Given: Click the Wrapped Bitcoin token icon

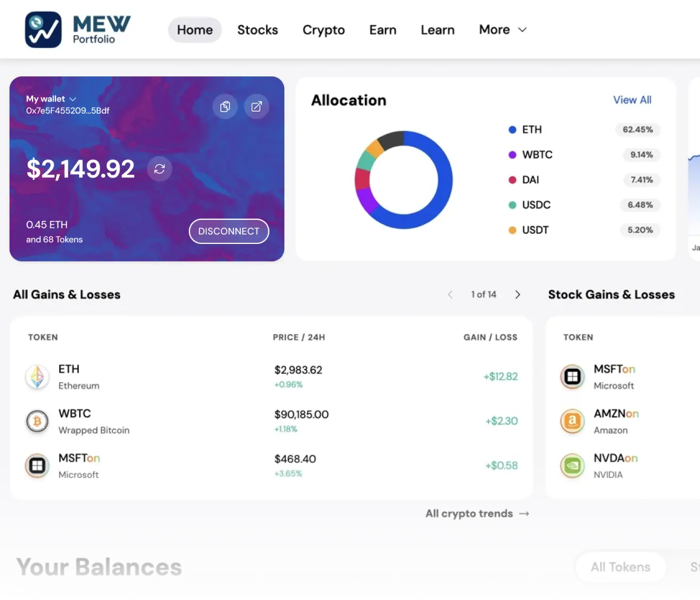Looking at the screenshot, I should 37,421.
